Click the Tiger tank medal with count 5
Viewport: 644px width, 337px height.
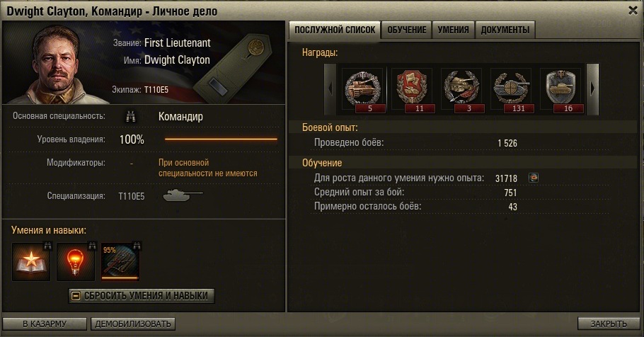(363, 90)
